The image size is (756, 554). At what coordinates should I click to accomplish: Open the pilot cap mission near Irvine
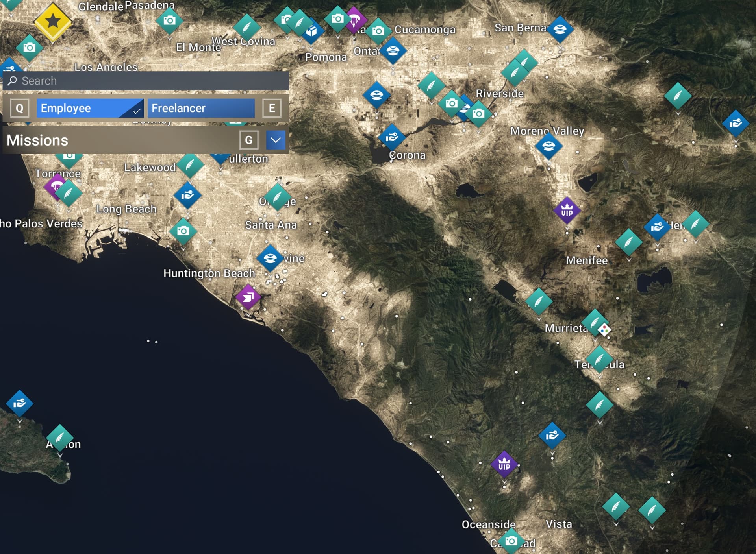coord(270,258)
